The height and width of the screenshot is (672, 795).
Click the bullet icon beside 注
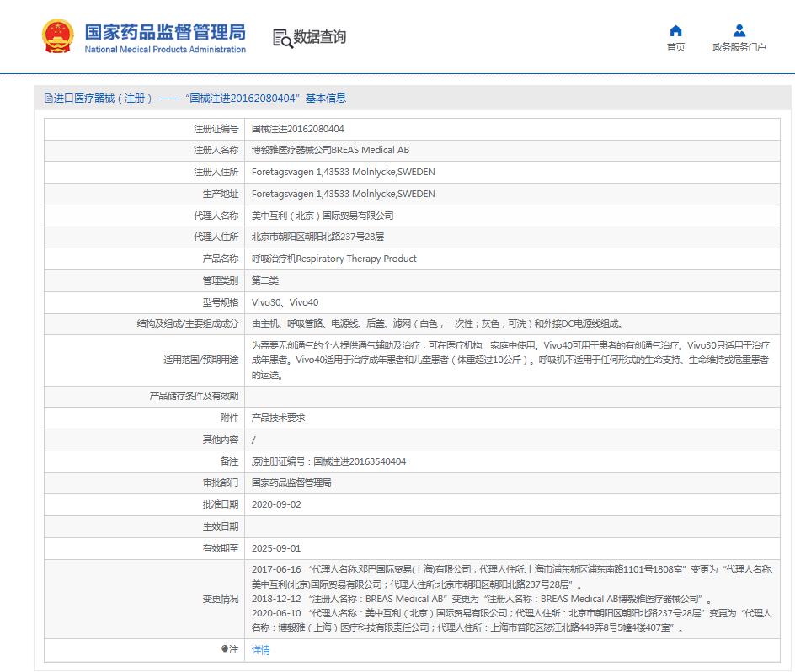(x=225, y=649)
